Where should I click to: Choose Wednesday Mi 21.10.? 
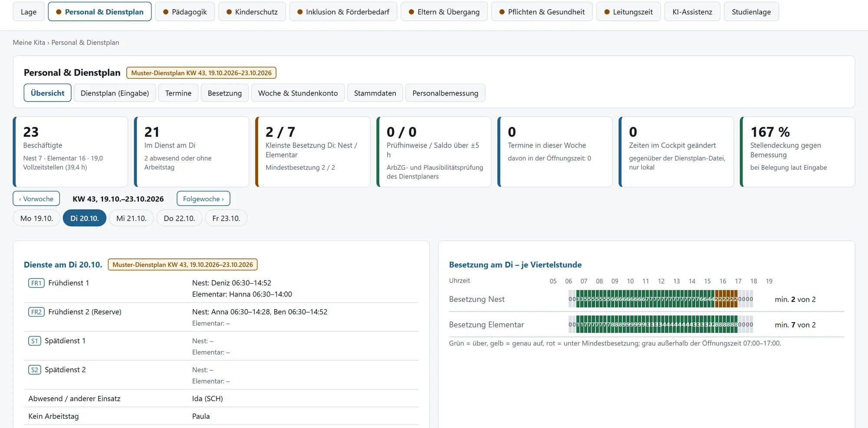132,219
